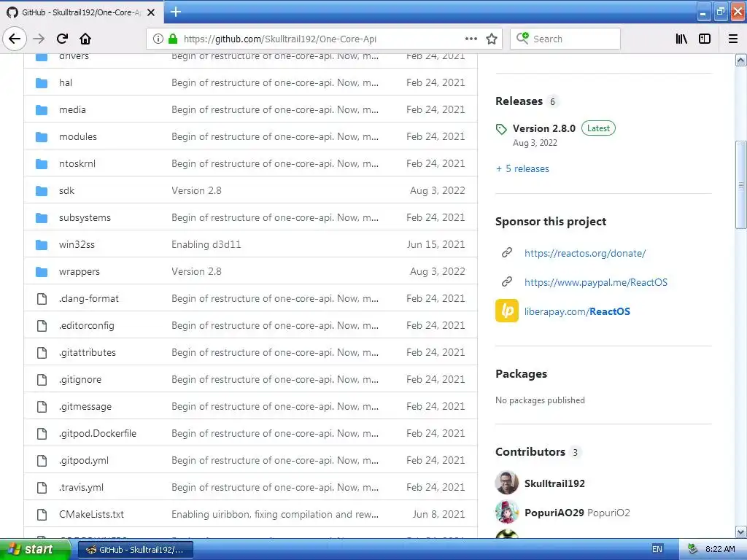Open the media directory link
The height and width of the screenshot is (560, 747).
coord(72,110)
